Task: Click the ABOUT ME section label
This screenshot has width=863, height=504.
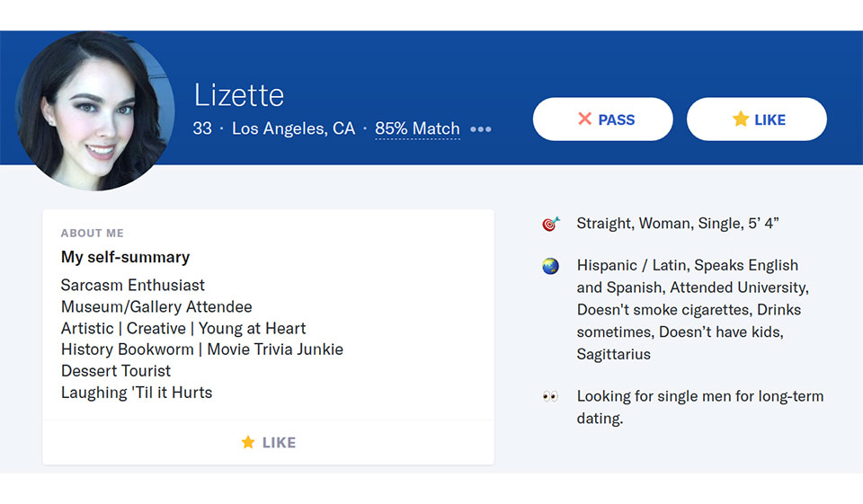Action: coord(93,234)
